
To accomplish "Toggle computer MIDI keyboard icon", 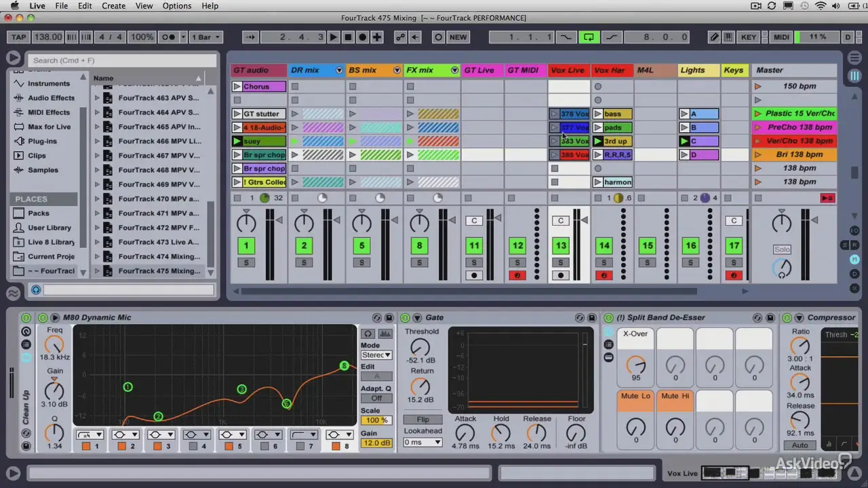I will click(728, 37).
